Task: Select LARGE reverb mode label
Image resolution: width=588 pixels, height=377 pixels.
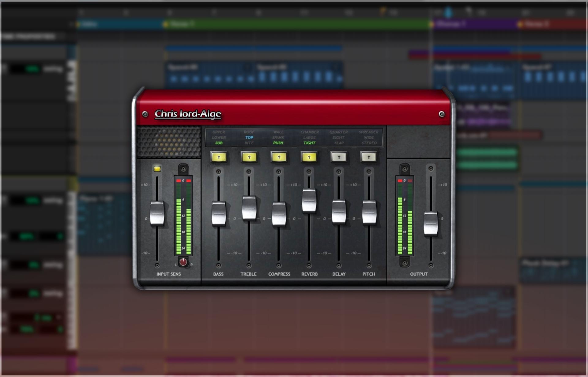Action: tap(310, 138)
